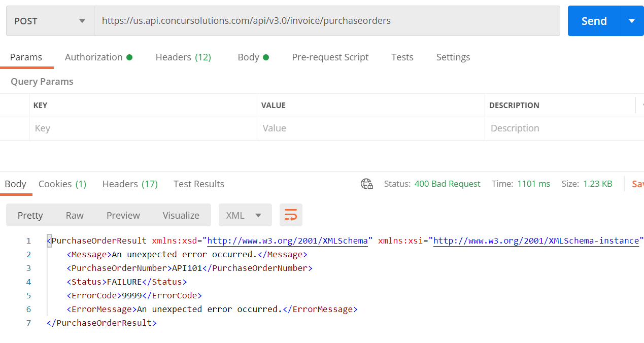Click the green dot on the Authorization tab
644x343 pixels.
130,57
